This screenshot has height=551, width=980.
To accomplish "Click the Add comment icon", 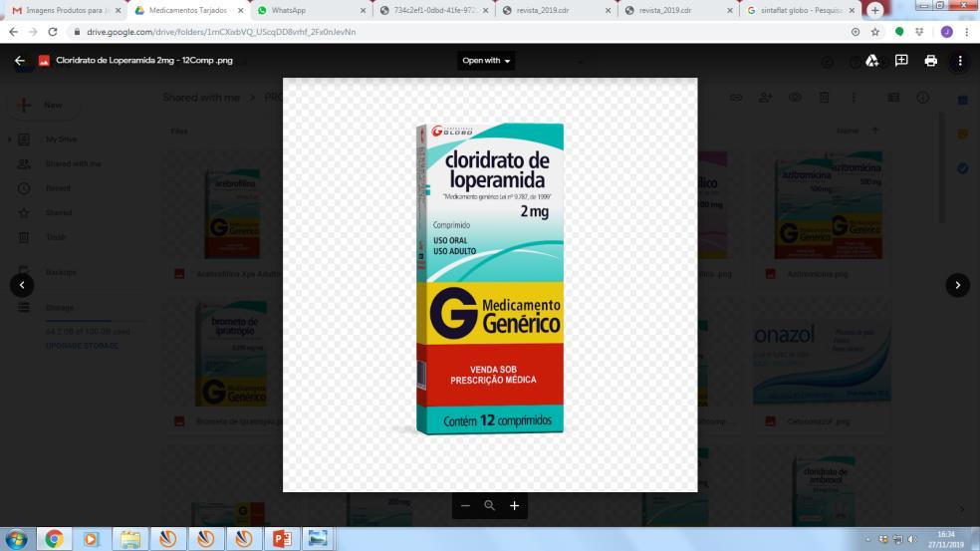I will pyautogui.click(x=901, y=61).
